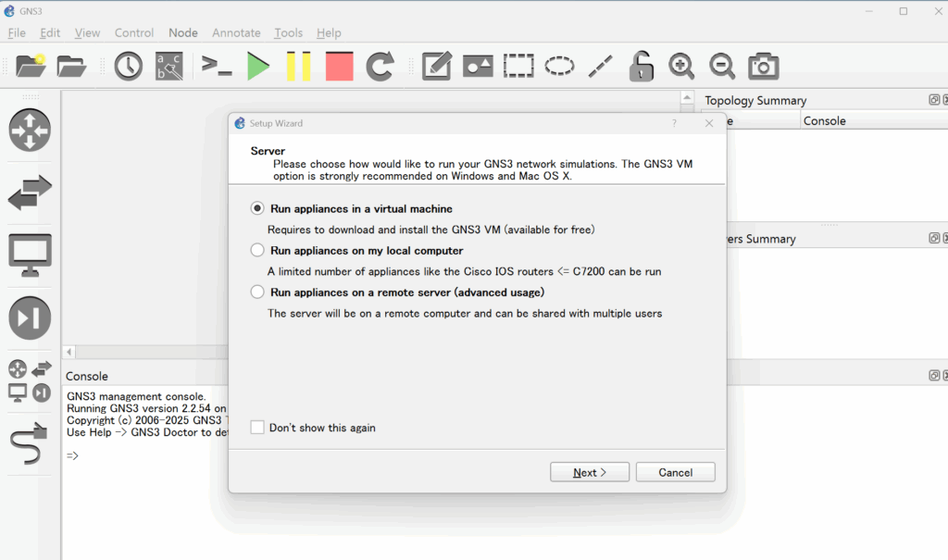
Task: Browse all devices sidebar icon
Action: [x=30, y=381]
